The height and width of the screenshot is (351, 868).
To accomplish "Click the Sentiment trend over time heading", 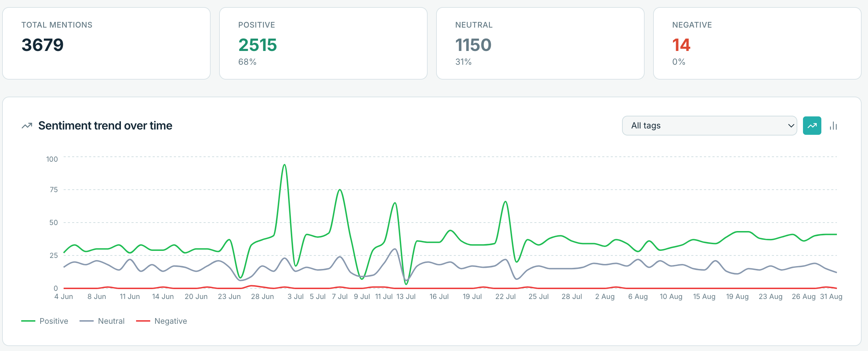I will (105, 126).
